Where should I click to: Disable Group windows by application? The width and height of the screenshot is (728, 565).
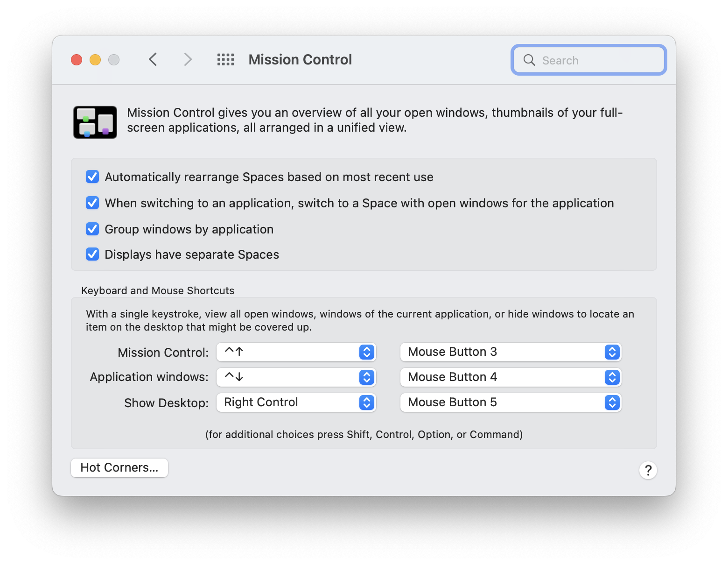pyautogui.click(x=92, y=229)
